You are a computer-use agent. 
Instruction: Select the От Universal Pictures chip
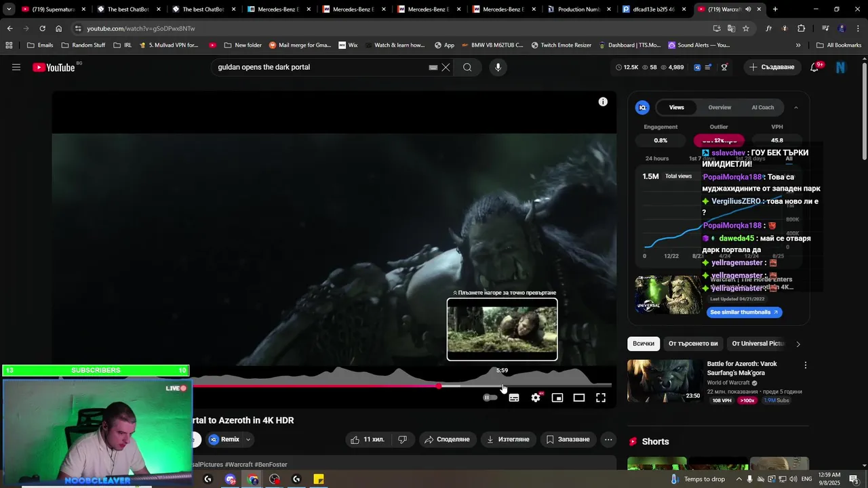point(757,344)
